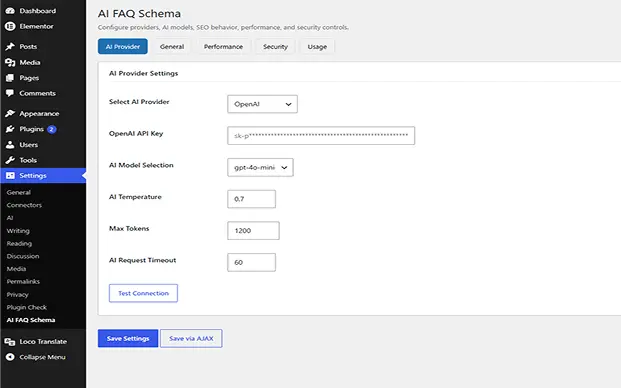Click the Dashboard menu label
621x388 pixels.
pos(38,11)
